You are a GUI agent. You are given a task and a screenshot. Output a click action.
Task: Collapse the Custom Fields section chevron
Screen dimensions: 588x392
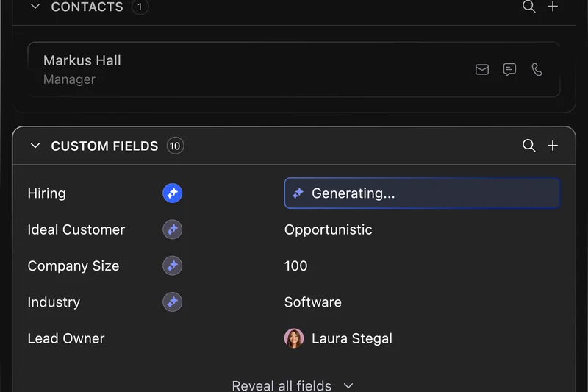tap(35, 146)
